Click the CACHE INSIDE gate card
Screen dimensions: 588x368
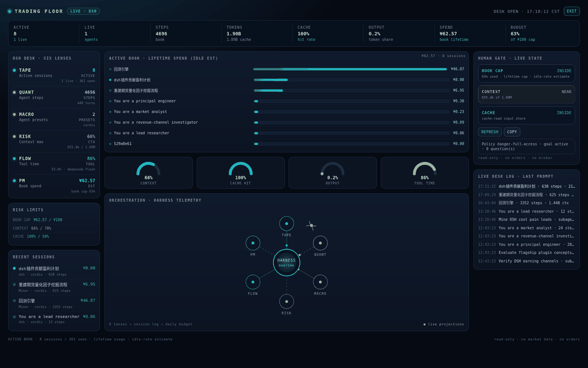[x=526, y=115]
